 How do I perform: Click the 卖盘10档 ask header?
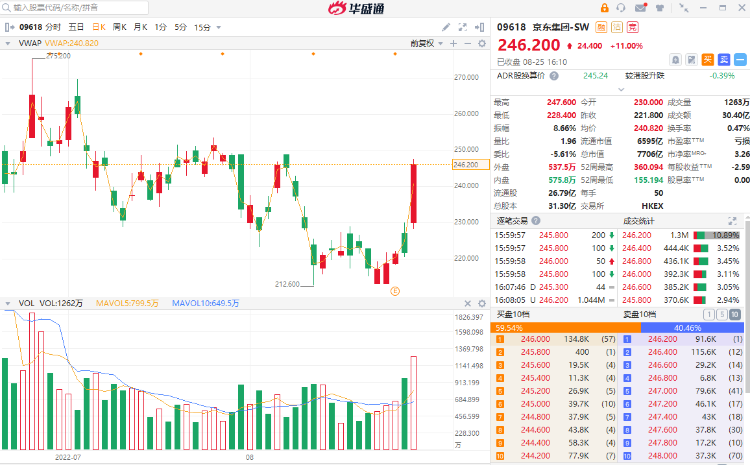coord(640,314)
